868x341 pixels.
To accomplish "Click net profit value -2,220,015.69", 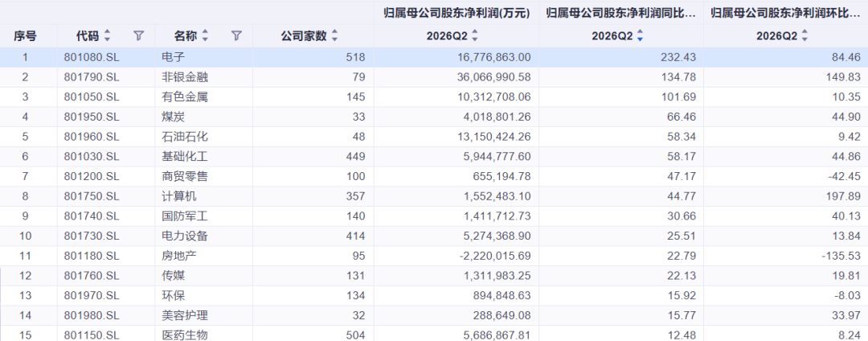I will click(x=495, y=257).
